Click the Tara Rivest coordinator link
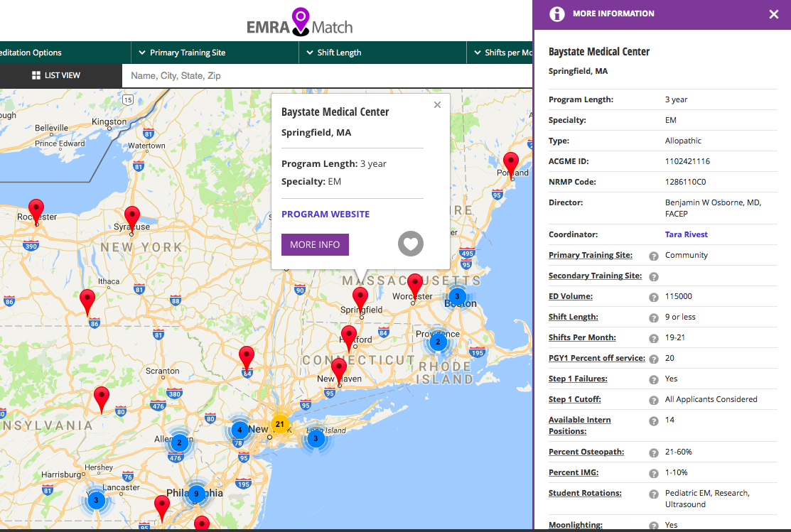 (686, 234)
